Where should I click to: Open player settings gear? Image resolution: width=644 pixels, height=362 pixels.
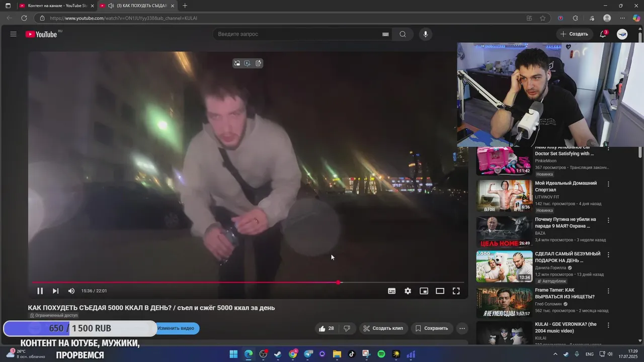click(x=408, y=291)
